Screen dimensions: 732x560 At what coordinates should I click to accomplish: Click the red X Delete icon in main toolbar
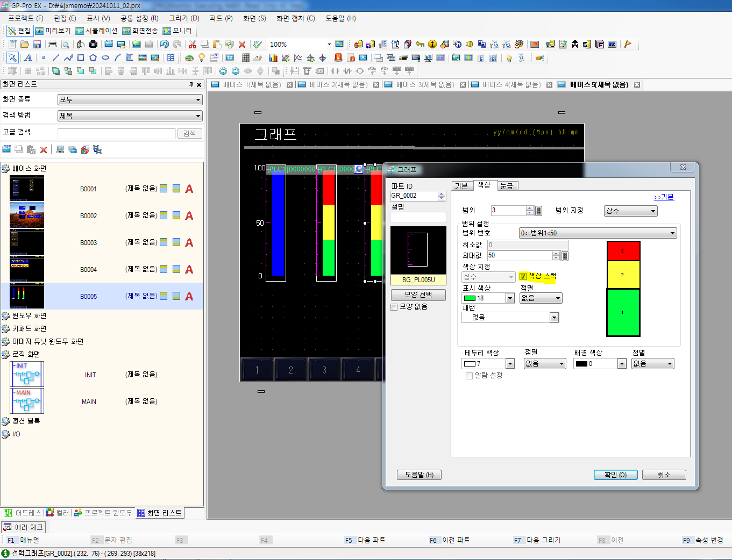(242, 44)
